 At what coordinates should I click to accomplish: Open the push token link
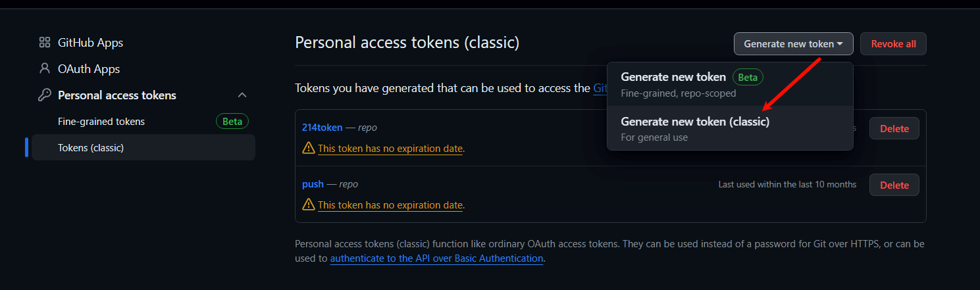313,184
